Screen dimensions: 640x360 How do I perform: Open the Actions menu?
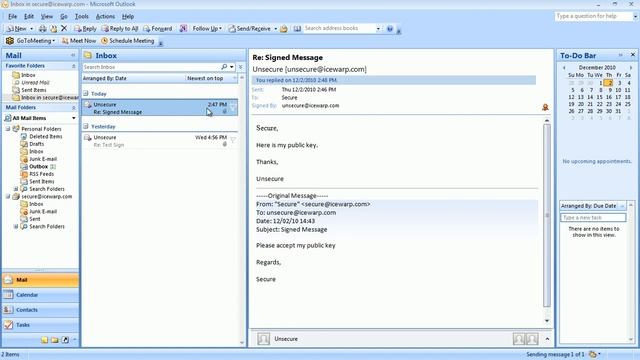click(105, 16)
